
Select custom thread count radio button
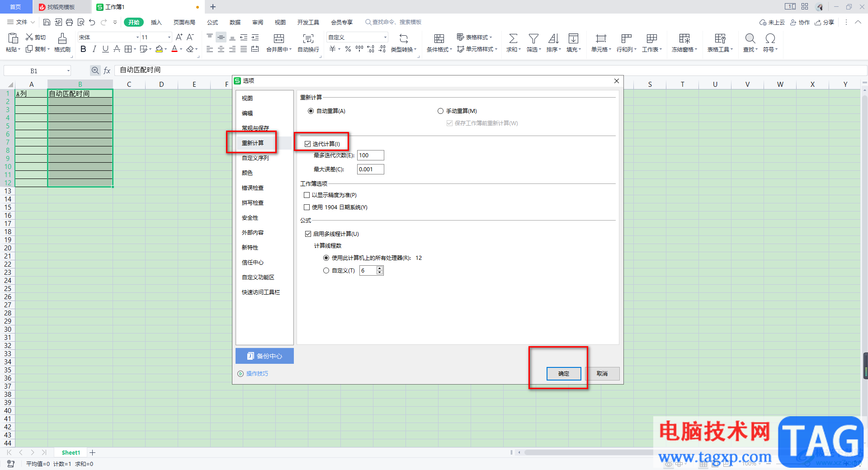tap(326, 271)
